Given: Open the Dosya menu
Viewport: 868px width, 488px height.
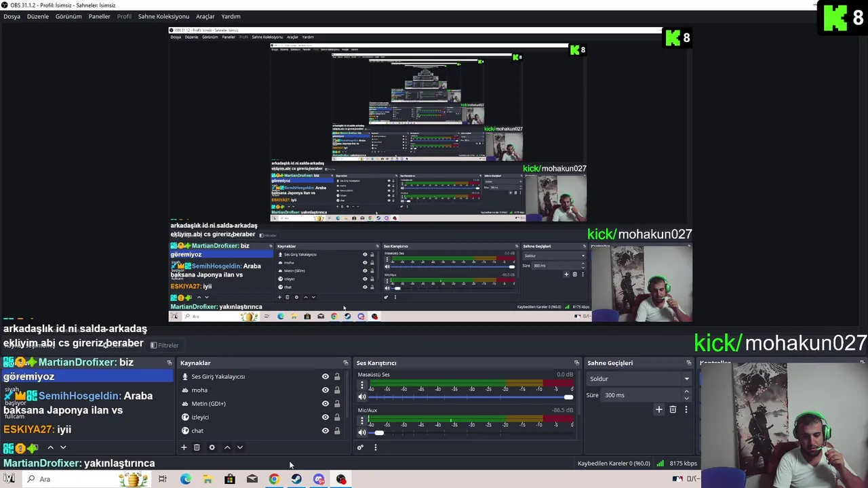Looking at the screenshot, I should [12, 16].
